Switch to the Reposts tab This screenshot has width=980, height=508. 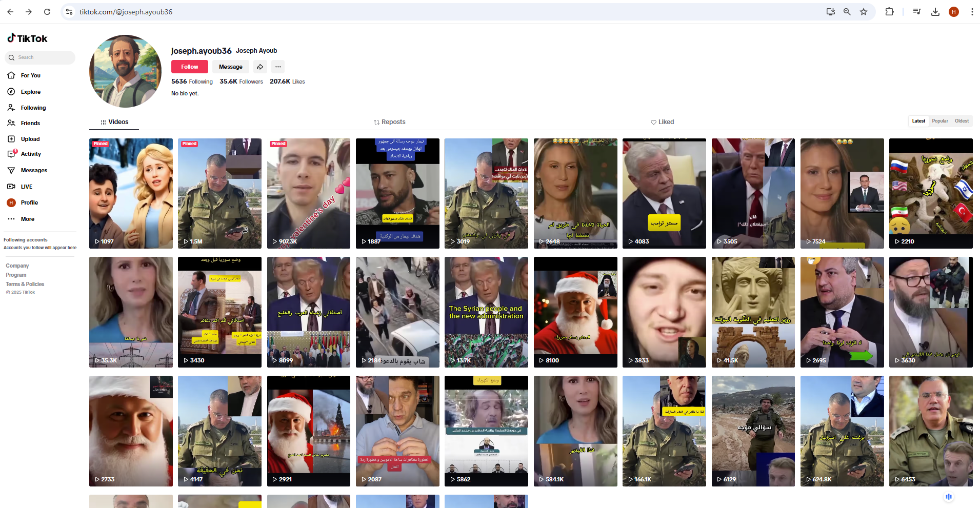pos(390,122)
